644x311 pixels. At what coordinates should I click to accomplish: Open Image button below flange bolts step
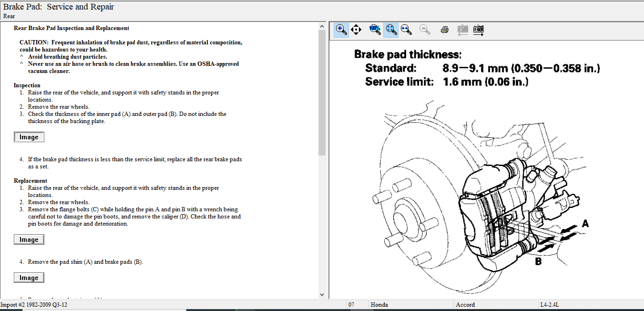[x=29, y=240]
